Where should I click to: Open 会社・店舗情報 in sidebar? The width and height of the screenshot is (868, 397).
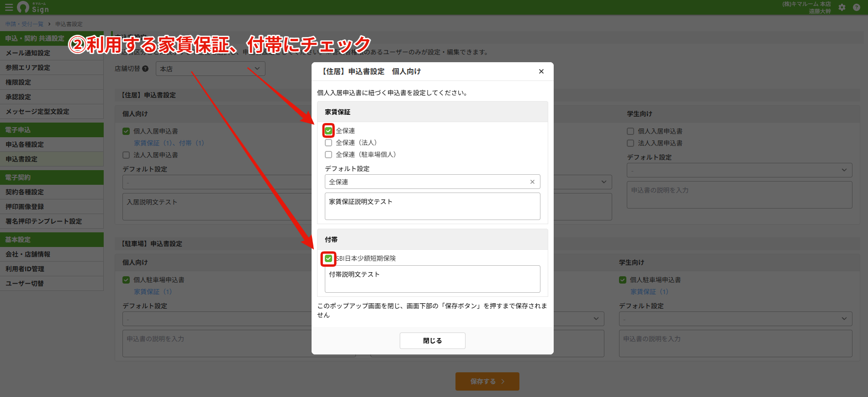pos(52,254)
